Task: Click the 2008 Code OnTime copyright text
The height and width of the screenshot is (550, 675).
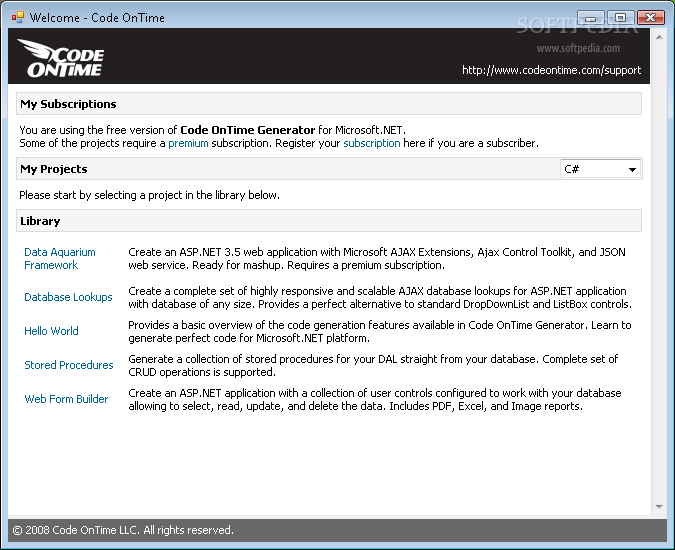Action: pyautogui.click(x=123, y=530)
